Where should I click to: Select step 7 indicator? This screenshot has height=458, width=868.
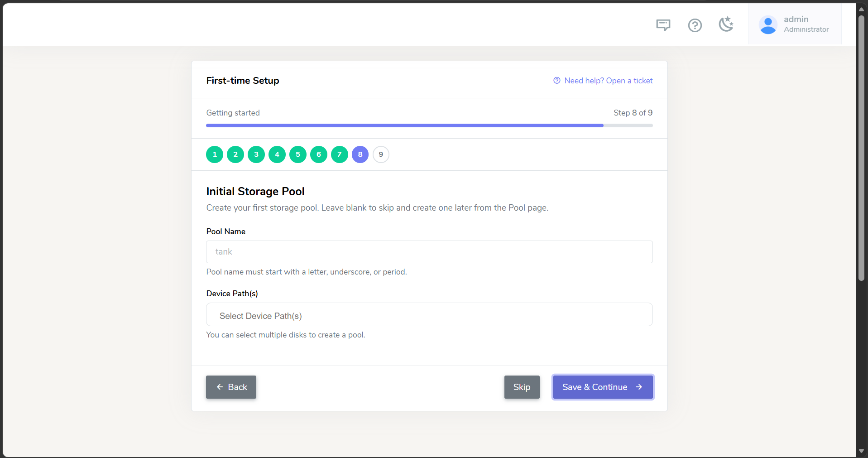340,154
